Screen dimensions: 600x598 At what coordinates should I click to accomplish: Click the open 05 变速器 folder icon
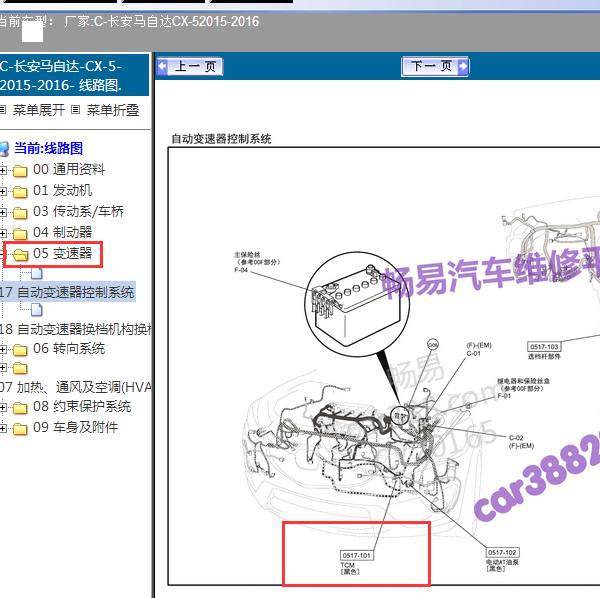coord(20,254)
